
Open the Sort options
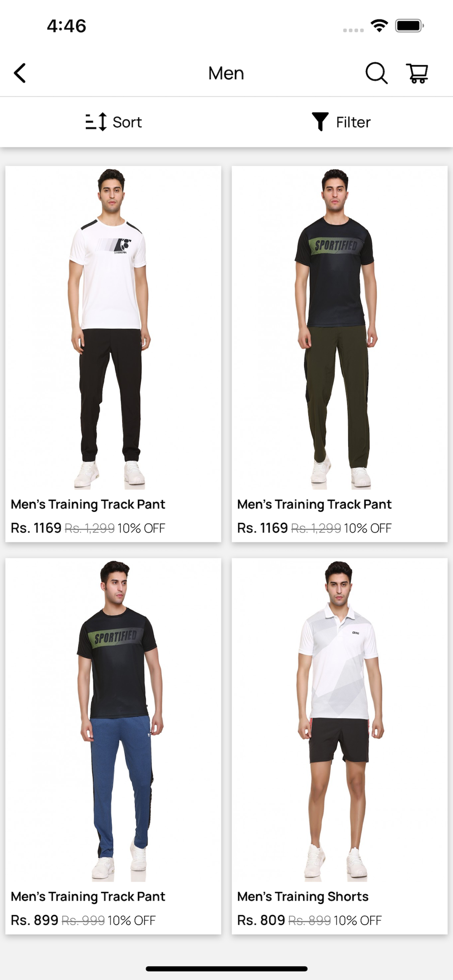tap(113, 122)
